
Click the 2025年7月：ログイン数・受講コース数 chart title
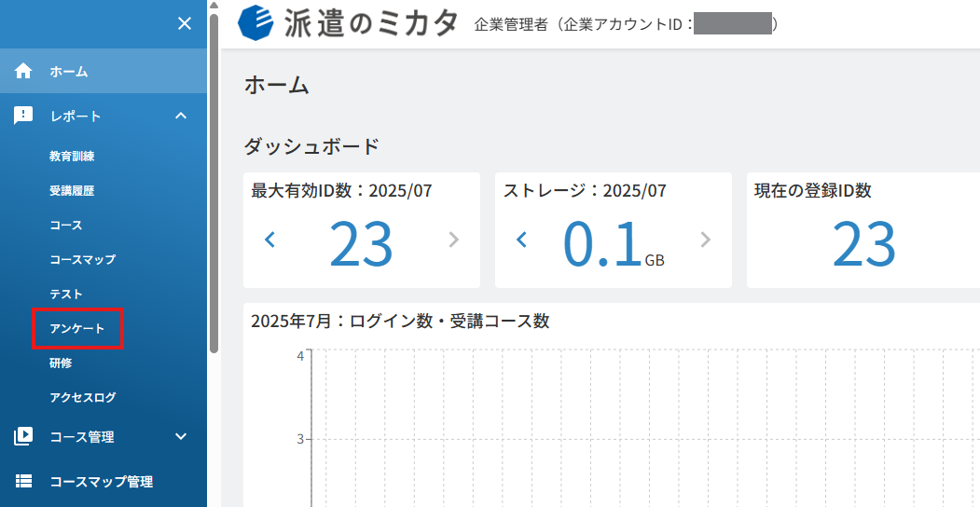click(400, 321)
